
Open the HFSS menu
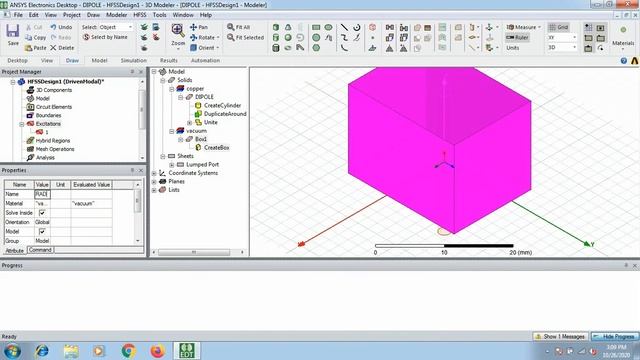point(140,15)
